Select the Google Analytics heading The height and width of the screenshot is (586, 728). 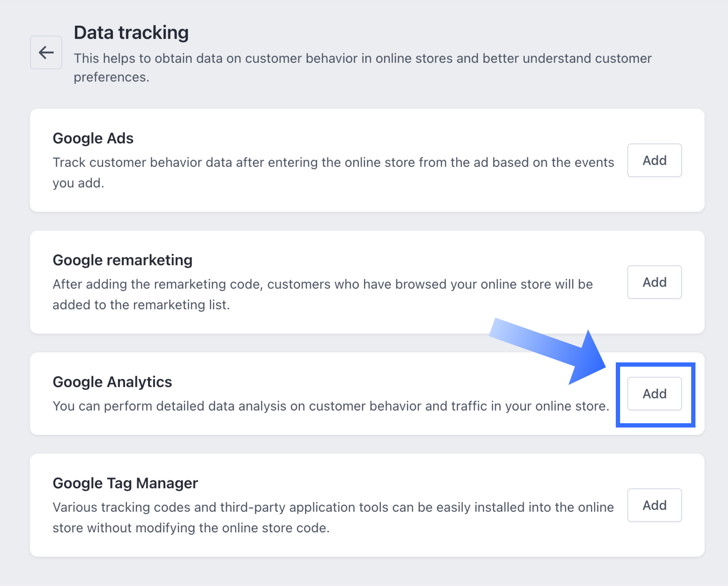pyautogui.click(x=112, y=382)
